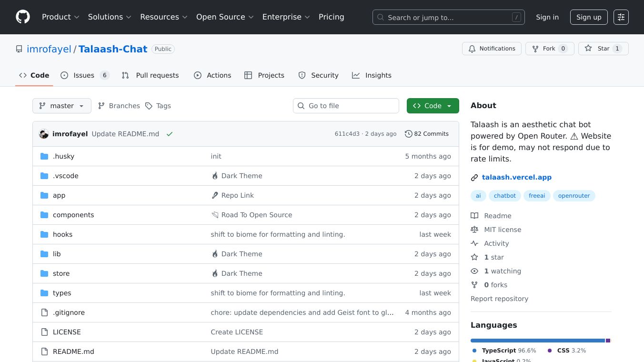The height and width of the screenshot is (362, 644).
Task: Click the green commit status checkmark
Action: pyautogui.click(x=170, y=134)
